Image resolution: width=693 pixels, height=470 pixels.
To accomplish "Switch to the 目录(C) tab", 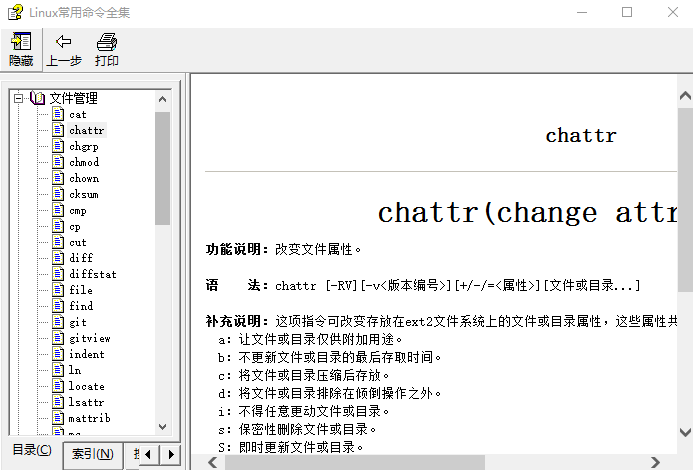I will coord(32,451).
